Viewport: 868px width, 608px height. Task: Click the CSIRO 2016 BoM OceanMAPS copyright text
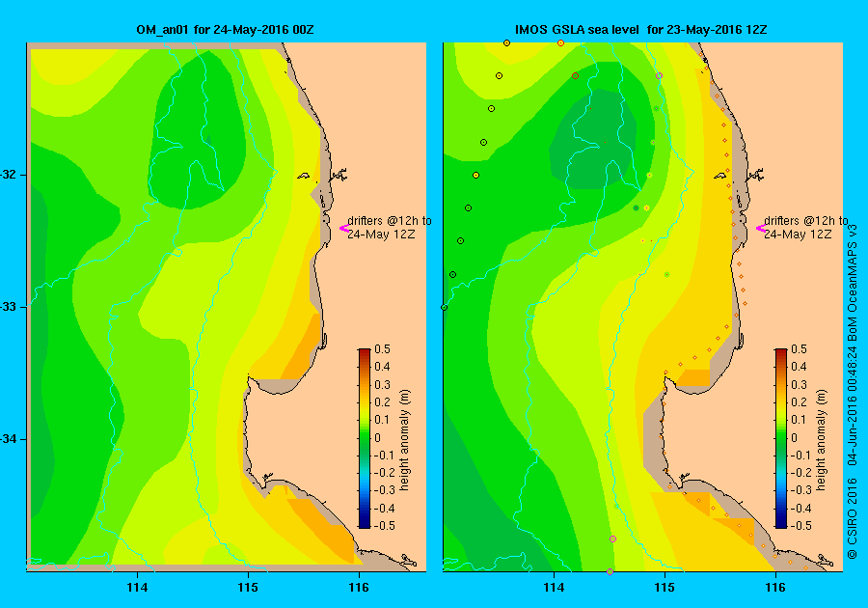click(853, 391)
